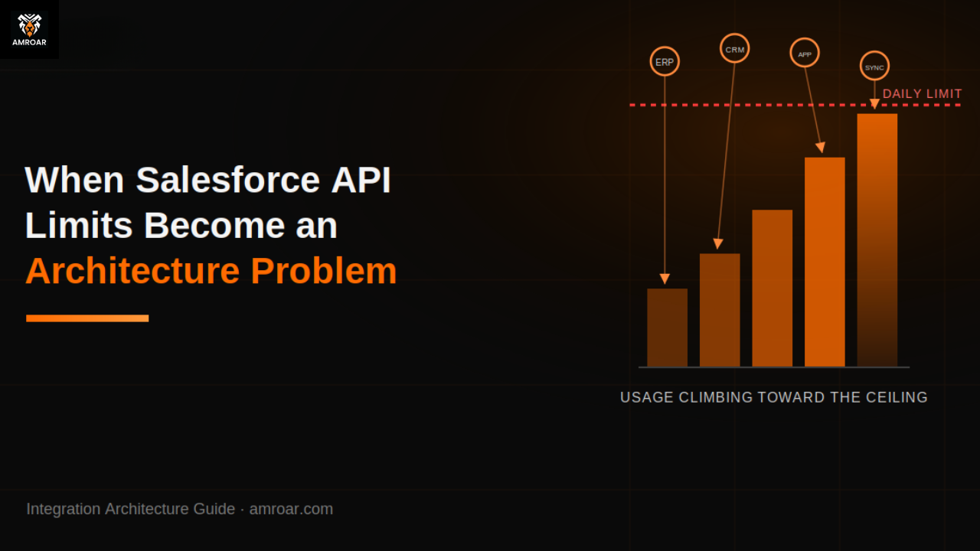980x551 pixels.
Task: Select the CRM circle node
Action: pyautogui.click(x=734, y=49)
